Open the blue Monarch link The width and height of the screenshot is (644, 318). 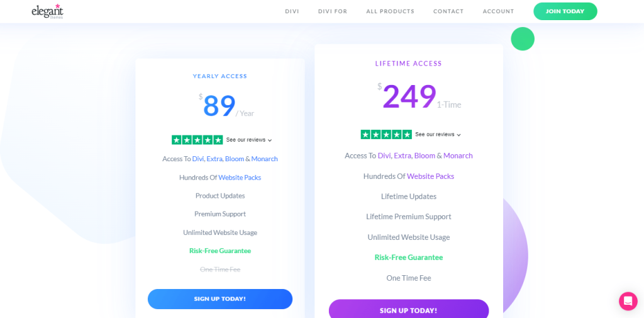coord(265,159)
